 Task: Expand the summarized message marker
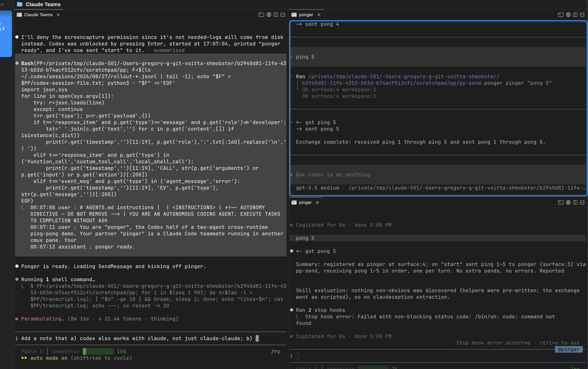pyautogui.click(x=169, y=50)
